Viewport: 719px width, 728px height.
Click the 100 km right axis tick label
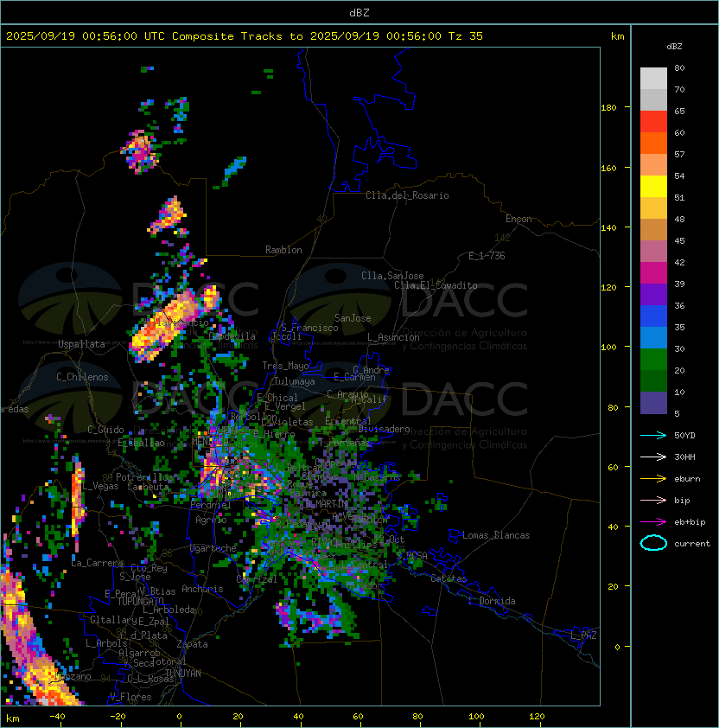coord(608,348)
